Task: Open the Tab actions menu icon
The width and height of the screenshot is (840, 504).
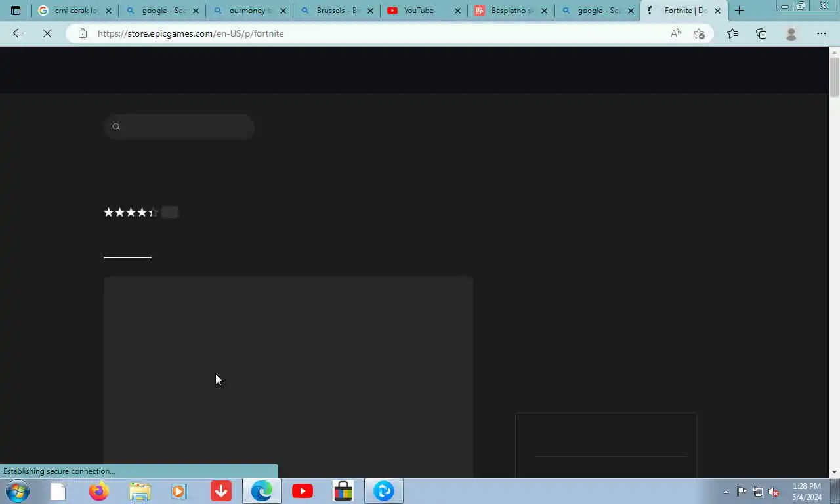Action: point(16,10)
